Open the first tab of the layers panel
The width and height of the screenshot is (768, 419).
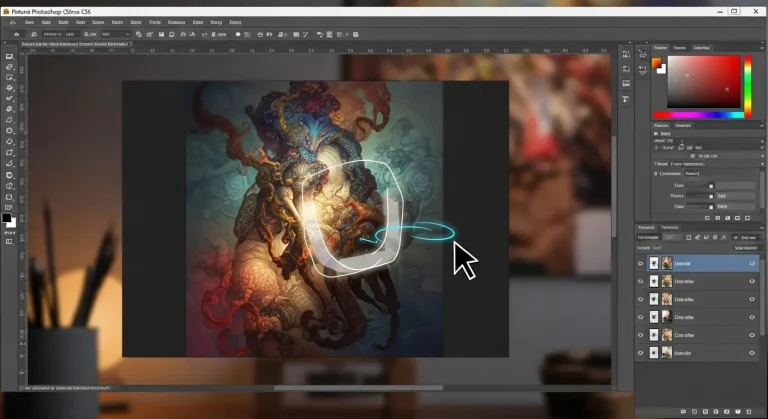point(646,227)
